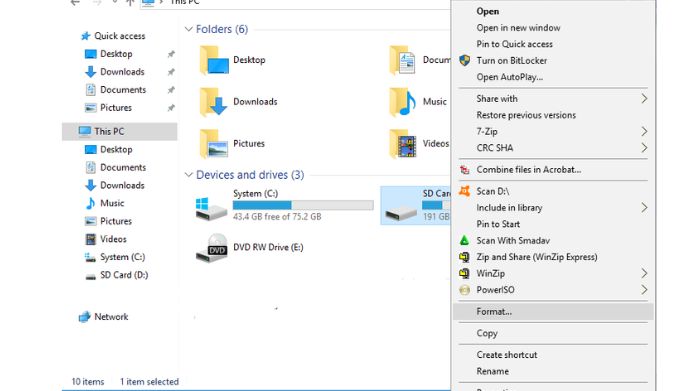
Task: Select Pin to Start
Action: (x=553, y=224)
